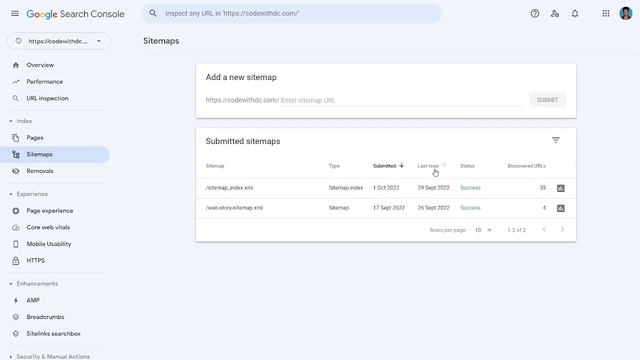Click the Core web vitals gauge icon
The image size is (640, 360).
click(16, 227)
